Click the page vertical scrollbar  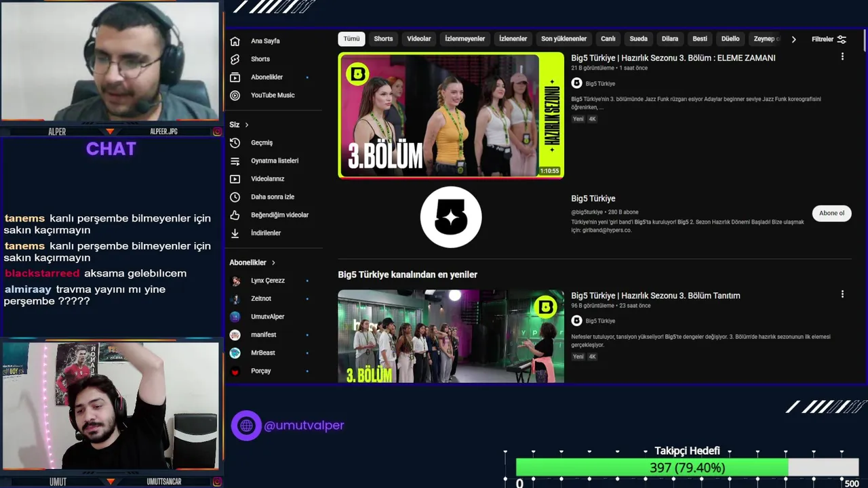pyautogui.click(x=865, y=41)
